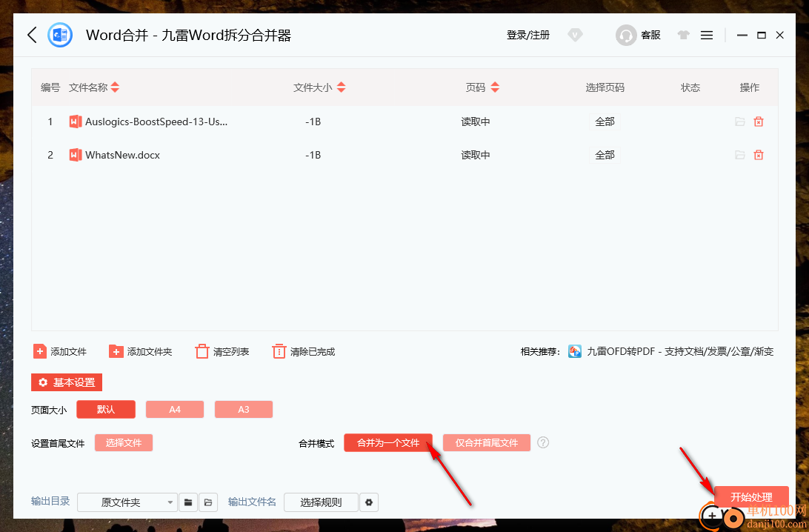This screenshot has height=532, width=809.
Task: Click 登录/注册 link
Action: click(528, 35)
